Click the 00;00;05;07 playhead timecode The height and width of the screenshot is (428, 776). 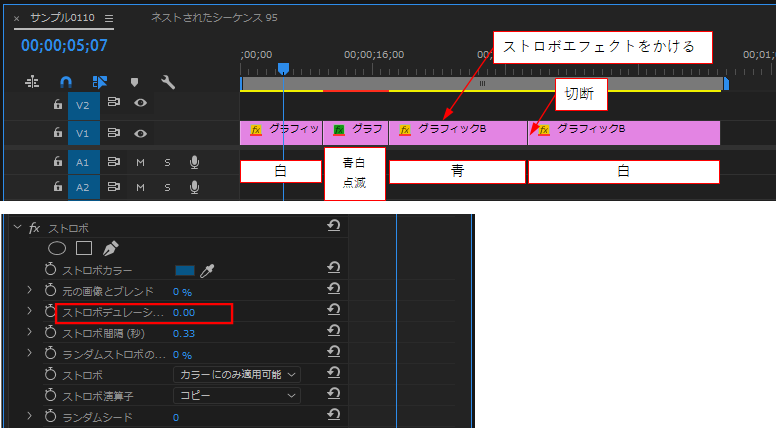tap(64, 46)
